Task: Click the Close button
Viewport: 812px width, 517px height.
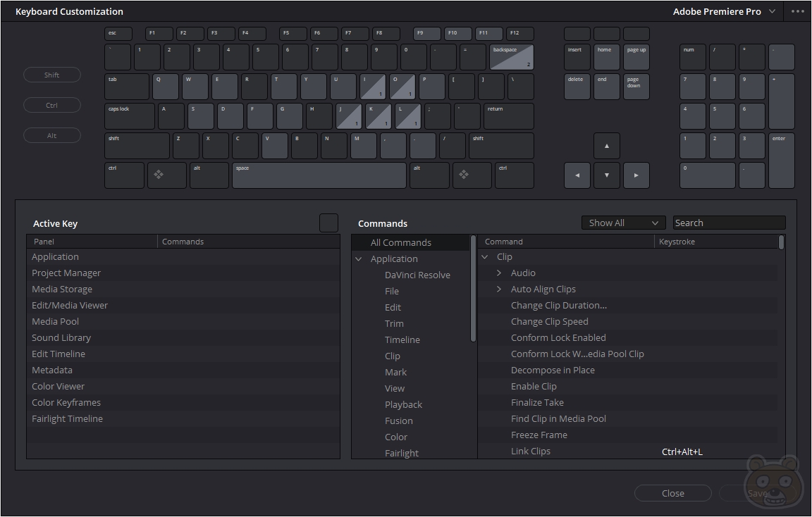Action: (x=672, y=493)
